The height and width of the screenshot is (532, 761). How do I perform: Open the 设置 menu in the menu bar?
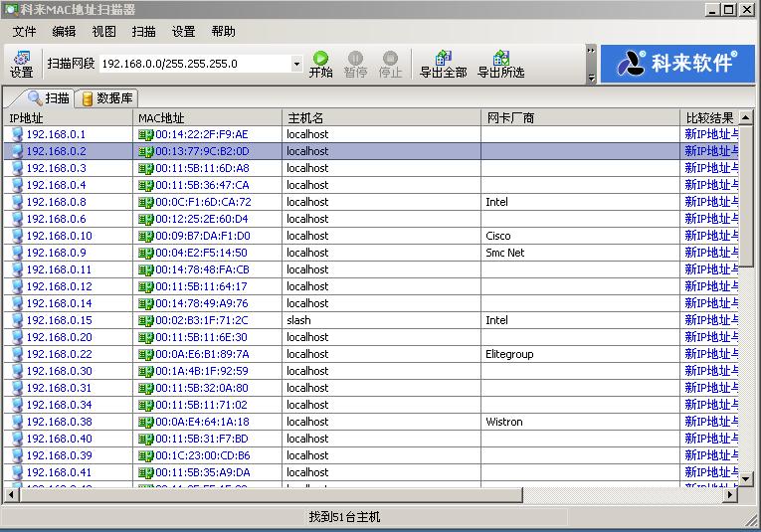coord(183,32)
